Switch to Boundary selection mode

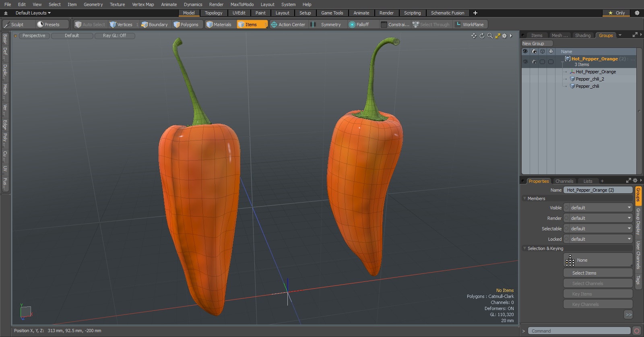155,25
